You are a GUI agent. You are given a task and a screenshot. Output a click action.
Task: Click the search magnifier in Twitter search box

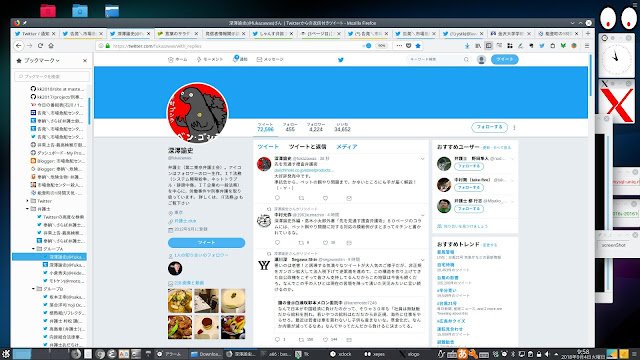(466, 60)
